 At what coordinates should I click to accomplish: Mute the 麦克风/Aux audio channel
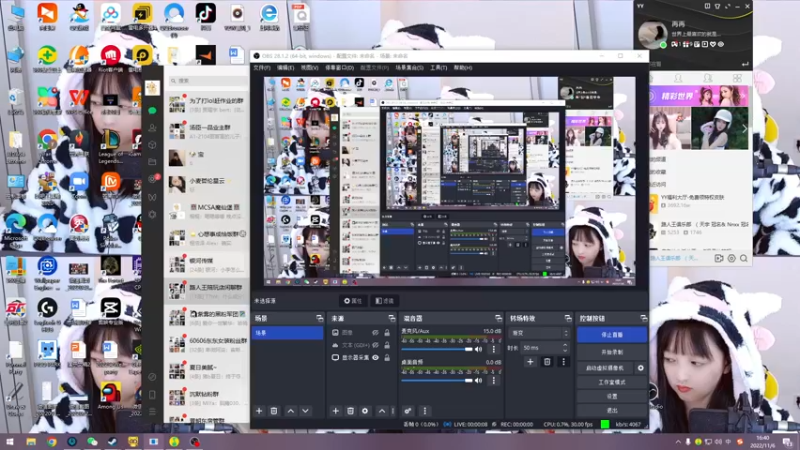pyautogui.click(x=479, y=349)
